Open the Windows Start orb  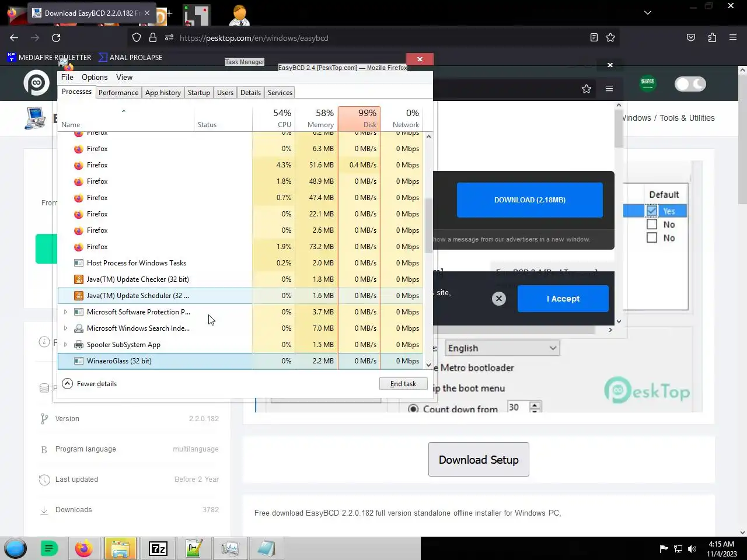point(15,548)
